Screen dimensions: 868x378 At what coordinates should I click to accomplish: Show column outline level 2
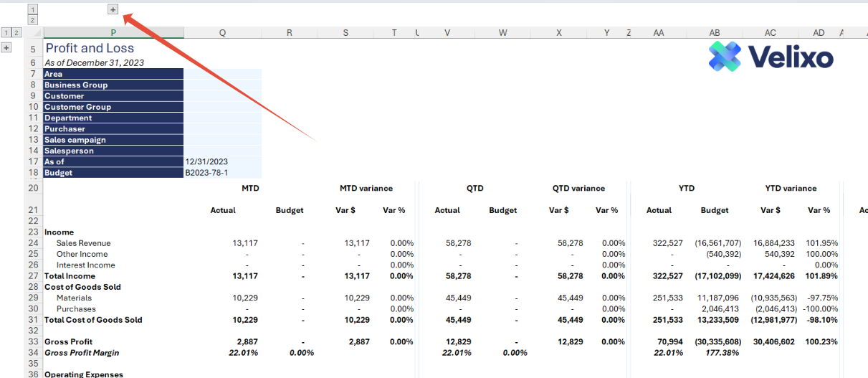pyautogui.click(x=33, y=20)
